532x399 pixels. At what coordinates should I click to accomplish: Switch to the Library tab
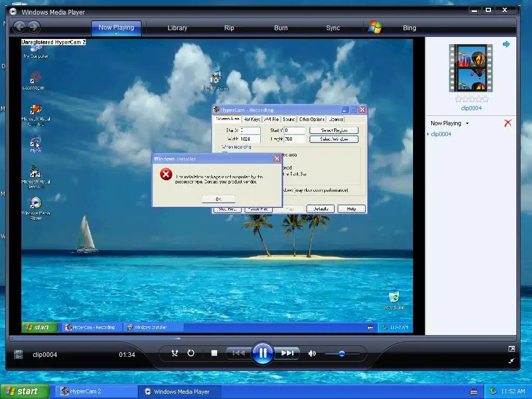coord(177,28)
